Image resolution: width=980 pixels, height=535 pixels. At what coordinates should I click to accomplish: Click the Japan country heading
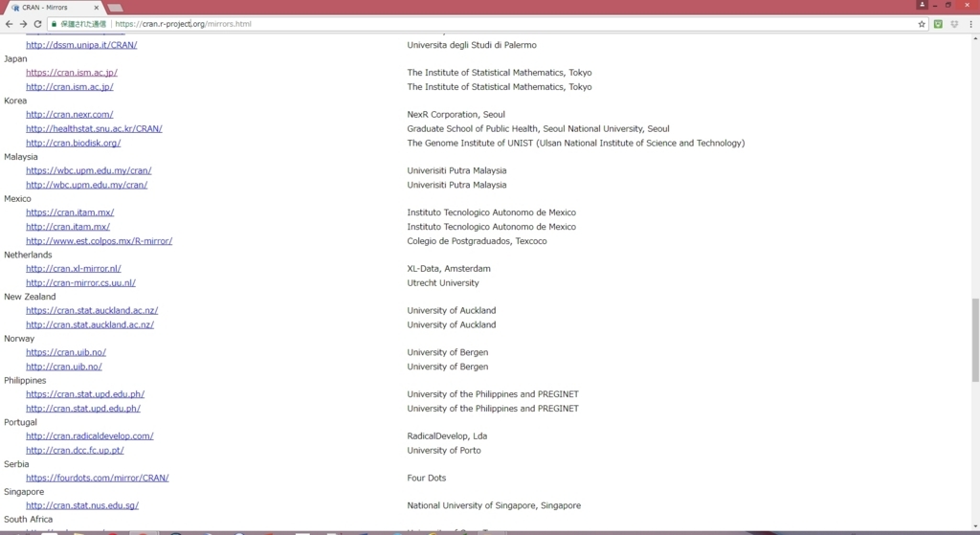15,58
